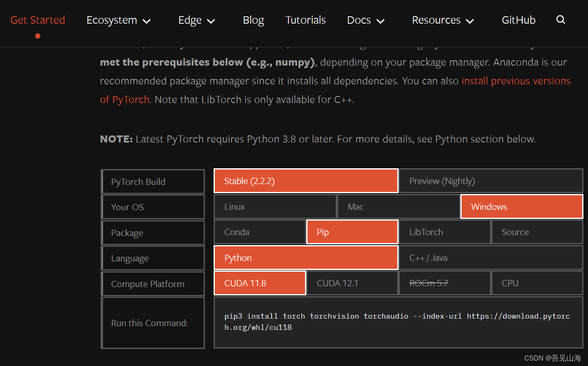Visit the GitHub link in navbar
This screenshot has width=588, height=366.
pos(518,20)
